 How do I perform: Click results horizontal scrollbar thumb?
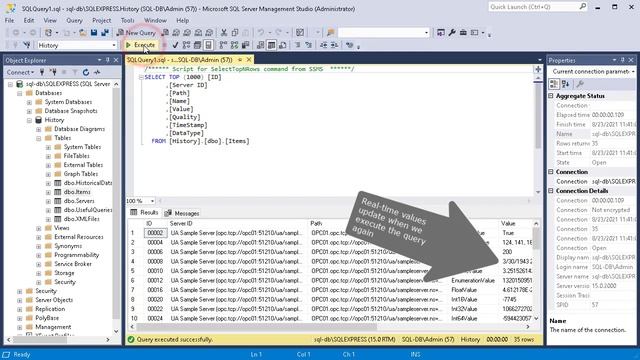tap(256, 327)
